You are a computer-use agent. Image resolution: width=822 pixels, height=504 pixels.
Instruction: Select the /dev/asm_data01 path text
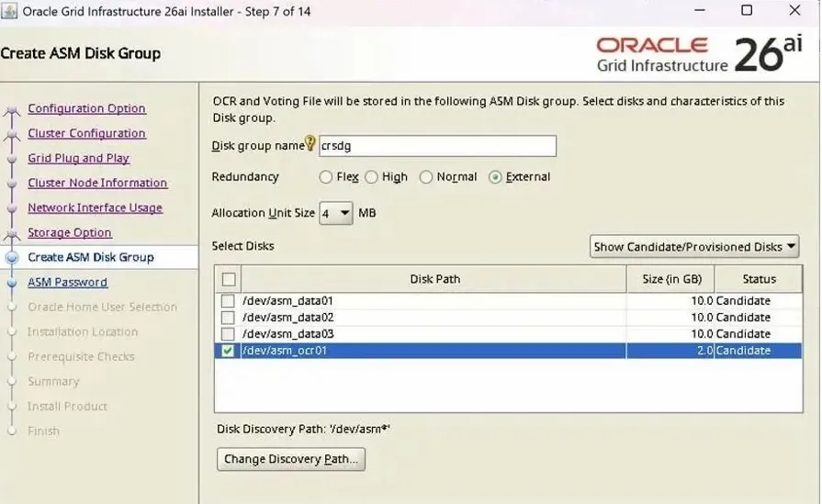pyautogui.click(x=287, y=301)
